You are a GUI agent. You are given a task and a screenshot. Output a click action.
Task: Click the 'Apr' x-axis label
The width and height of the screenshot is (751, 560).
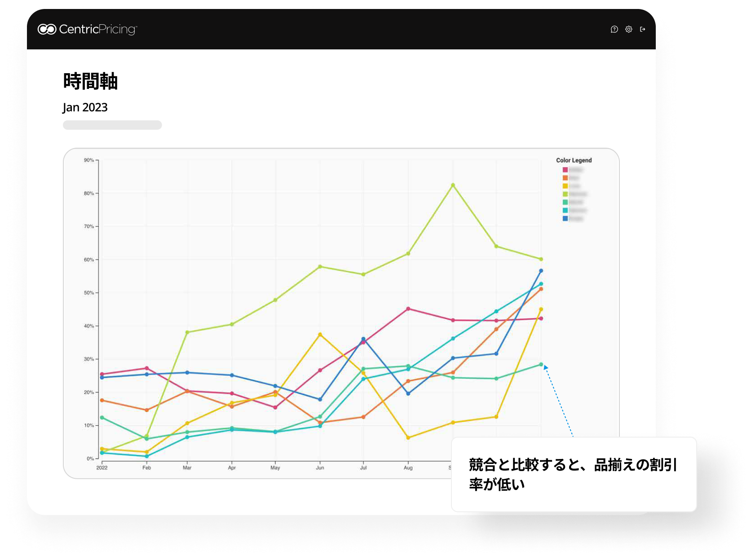(232, 468)
